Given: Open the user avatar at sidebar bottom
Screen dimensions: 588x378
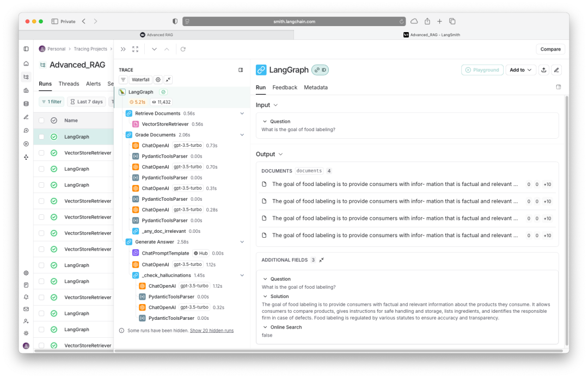Looking at the screenshot, I should tap(26, 345).
